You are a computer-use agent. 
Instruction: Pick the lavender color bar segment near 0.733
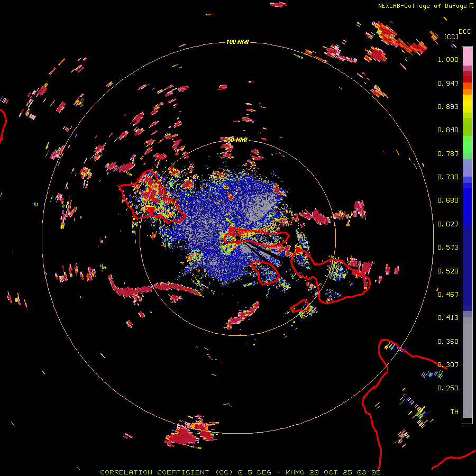click(x=467, y=168)
